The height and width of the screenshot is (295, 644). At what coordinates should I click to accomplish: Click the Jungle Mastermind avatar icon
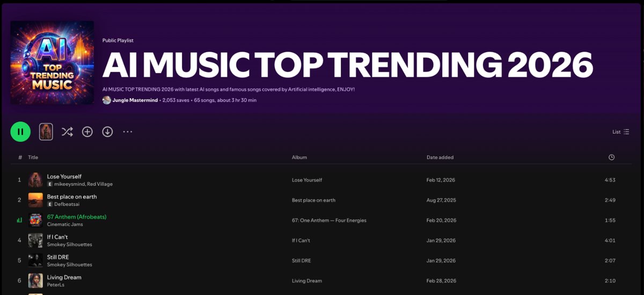point(107,100)
